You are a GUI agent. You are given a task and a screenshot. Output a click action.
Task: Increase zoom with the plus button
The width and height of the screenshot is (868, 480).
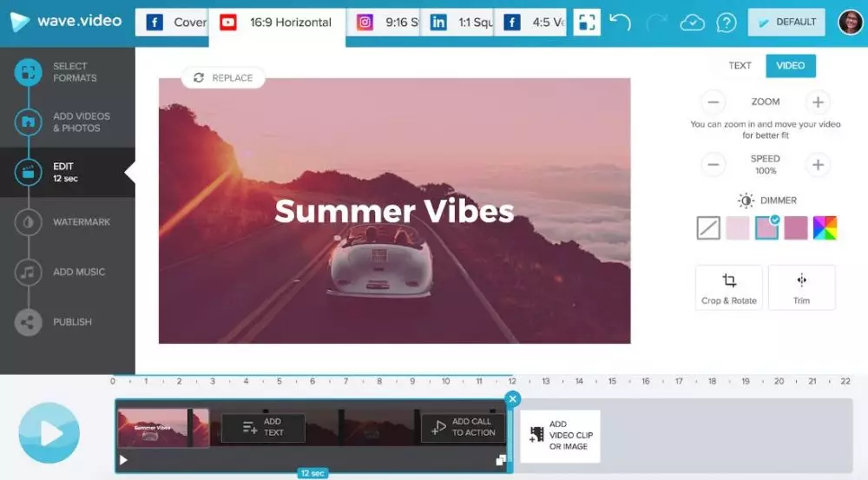coord(817,102)
